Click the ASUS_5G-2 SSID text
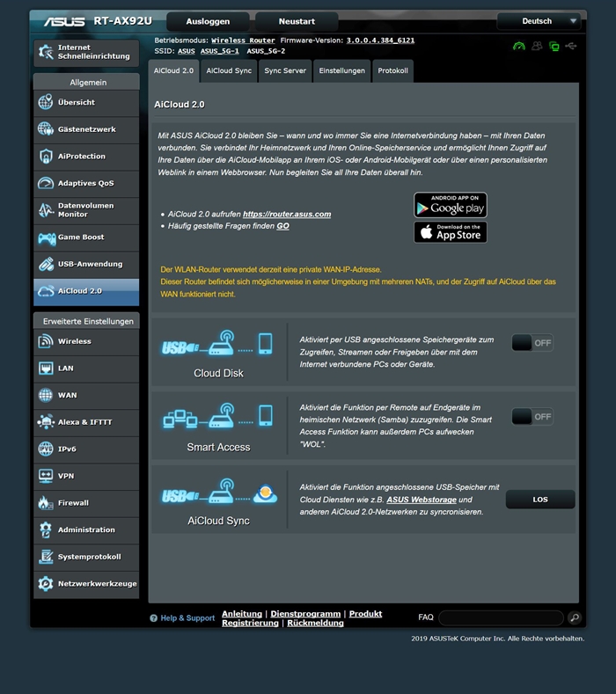Viewport: 616px width, 694px height. tap(266, 51)
